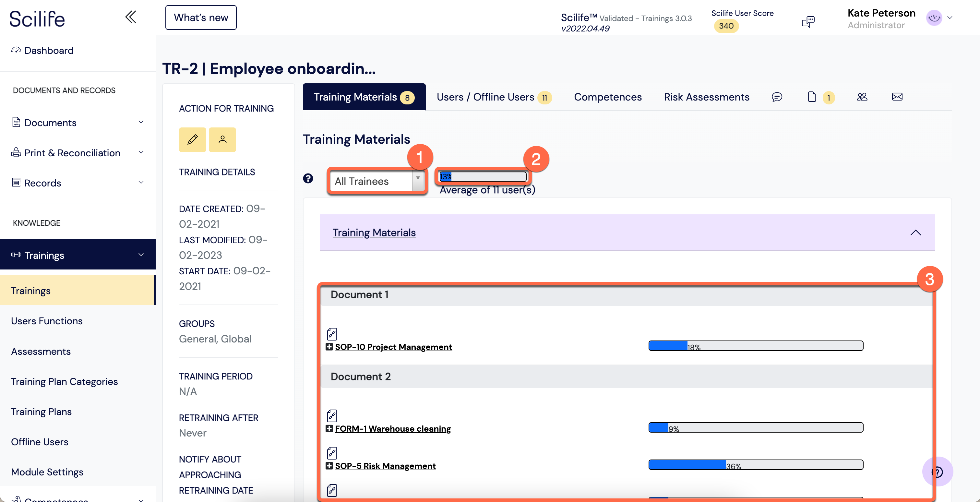The height and width of the screenshot is (502, 980).
Task: Open the group users tab icon
Action: click(x=862, y=97)
